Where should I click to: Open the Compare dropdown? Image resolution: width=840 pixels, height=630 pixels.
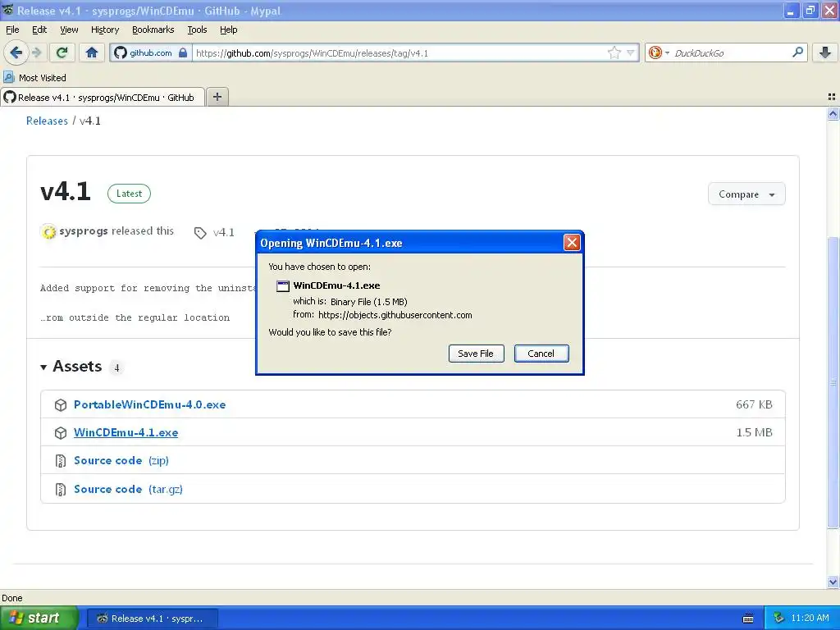(746, 194)
